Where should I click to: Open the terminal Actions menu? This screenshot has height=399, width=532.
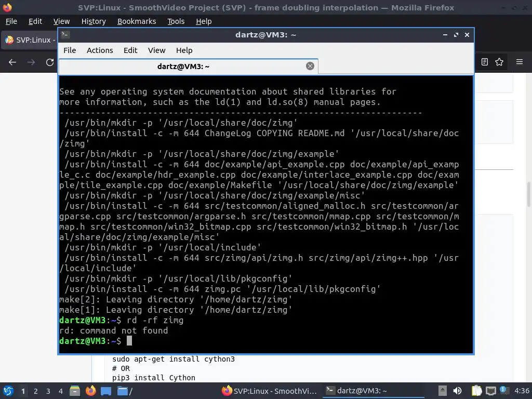[x=100, y=50]
